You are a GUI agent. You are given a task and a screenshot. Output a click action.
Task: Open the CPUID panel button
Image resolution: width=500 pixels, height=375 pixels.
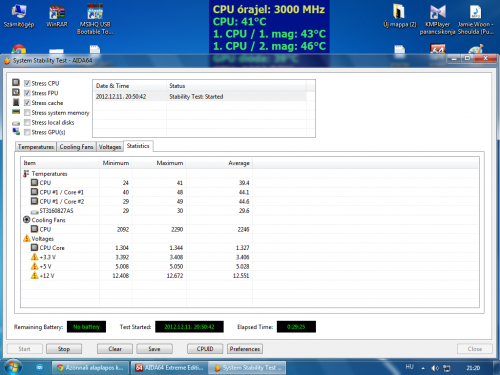[205, 349]
